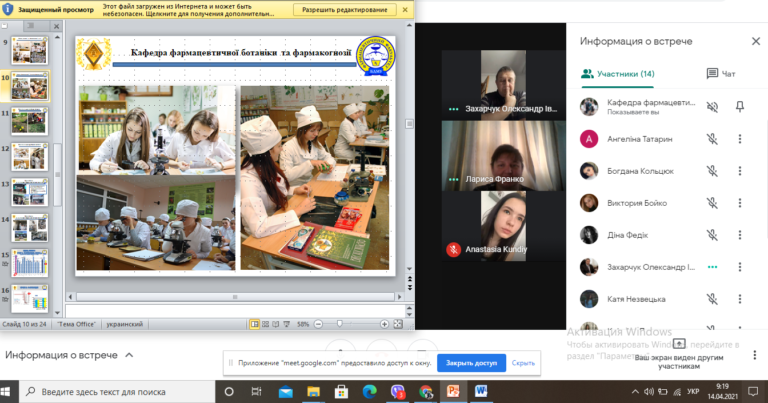Click the protected view shield icon
Viewport: 768px width, 403px height.
pos(8,9)
